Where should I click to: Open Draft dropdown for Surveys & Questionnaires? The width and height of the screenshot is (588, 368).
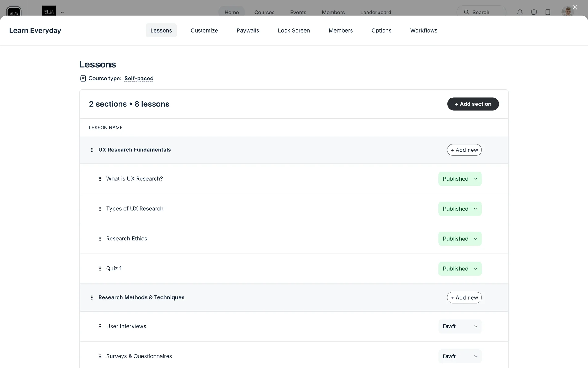(x=460, y=356)
